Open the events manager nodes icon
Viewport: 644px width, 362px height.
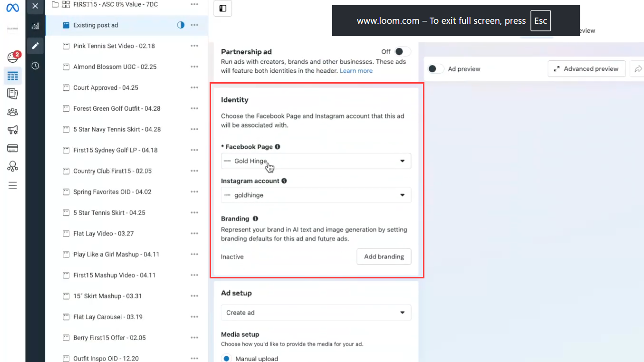tap(13, 166)
